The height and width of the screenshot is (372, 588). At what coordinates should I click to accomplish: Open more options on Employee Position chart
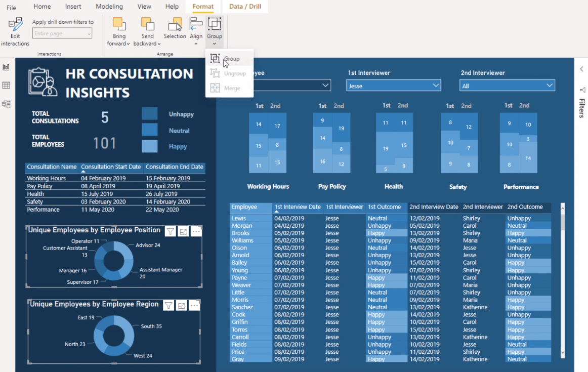pos(196,232)
